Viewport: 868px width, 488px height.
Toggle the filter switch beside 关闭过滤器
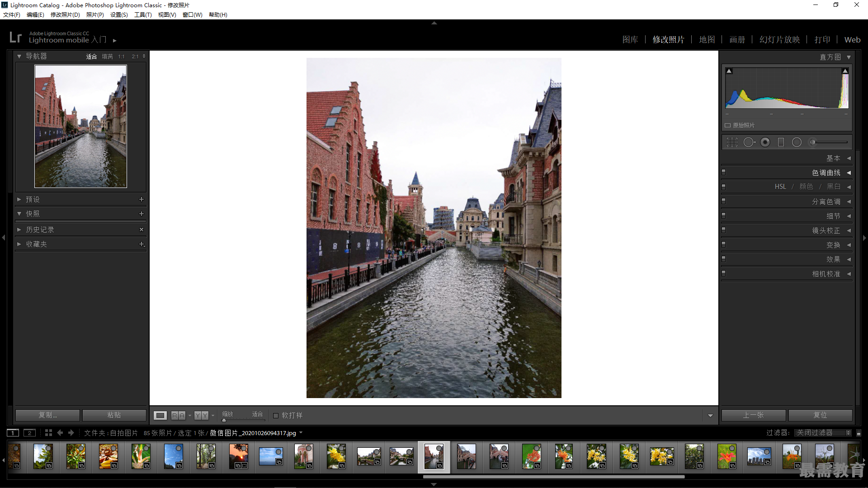click(859, 433)
